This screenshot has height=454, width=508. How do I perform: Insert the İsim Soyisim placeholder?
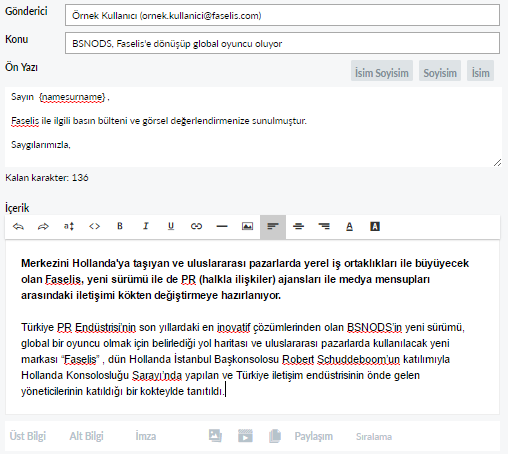pyautogui.click(x=382, y=71)
